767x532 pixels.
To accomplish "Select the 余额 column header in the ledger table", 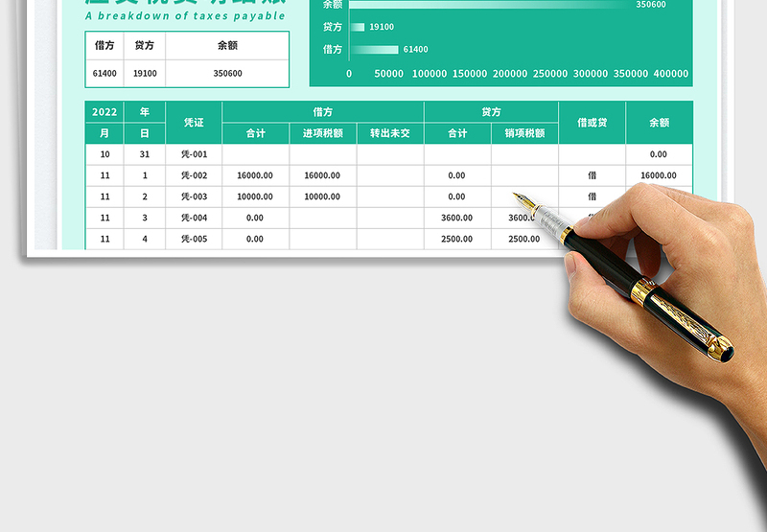I will click(659, 123).
